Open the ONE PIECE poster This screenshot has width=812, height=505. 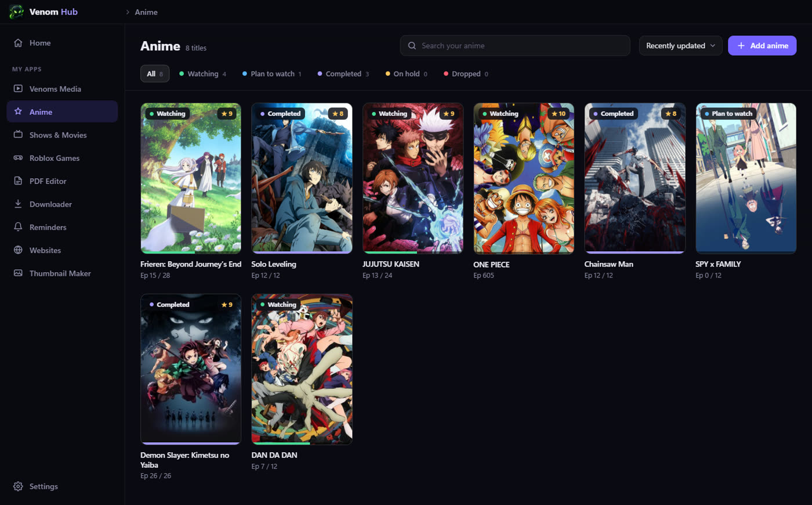click(x=524, y=178)
